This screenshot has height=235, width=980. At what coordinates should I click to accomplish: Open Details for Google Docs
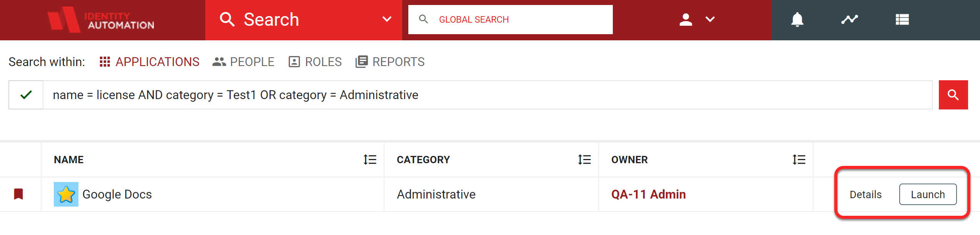click(865, 195)
